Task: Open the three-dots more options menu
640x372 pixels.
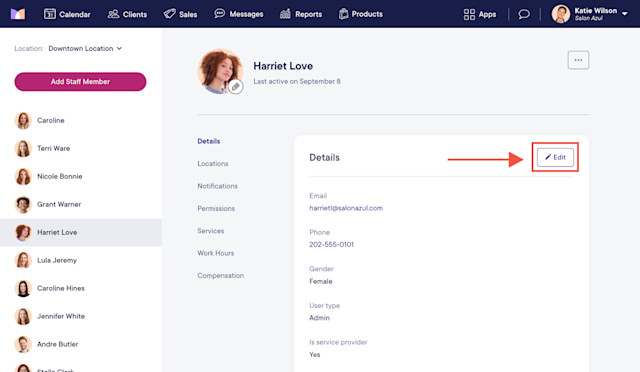Action: 578,60
